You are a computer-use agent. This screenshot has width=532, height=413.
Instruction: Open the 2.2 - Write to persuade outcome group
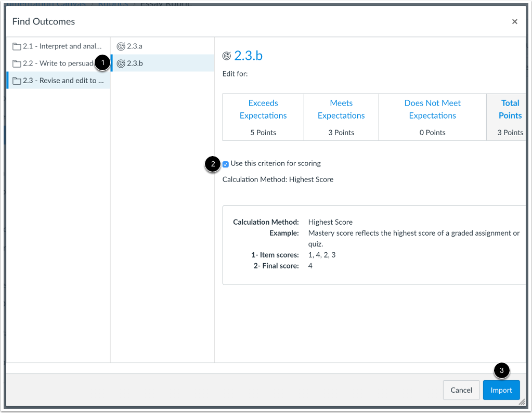(x=58, y=63)
